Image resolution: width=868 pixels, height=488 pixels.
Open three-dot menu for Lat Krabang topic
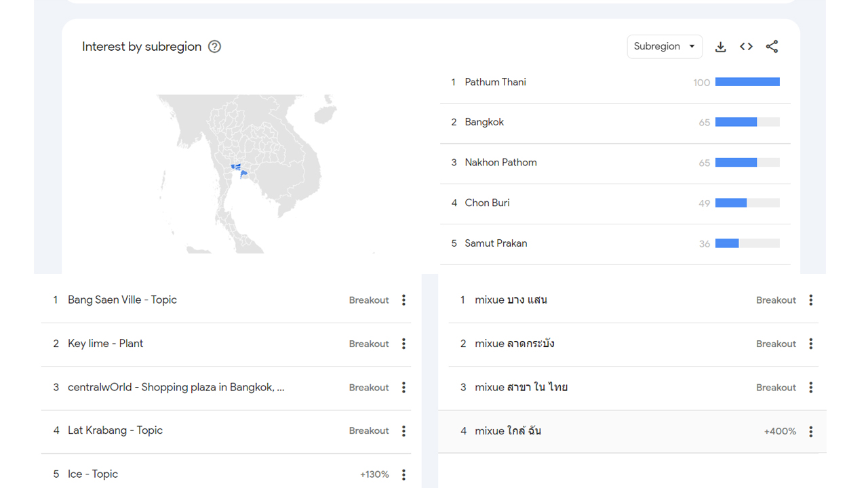[403, 431]
